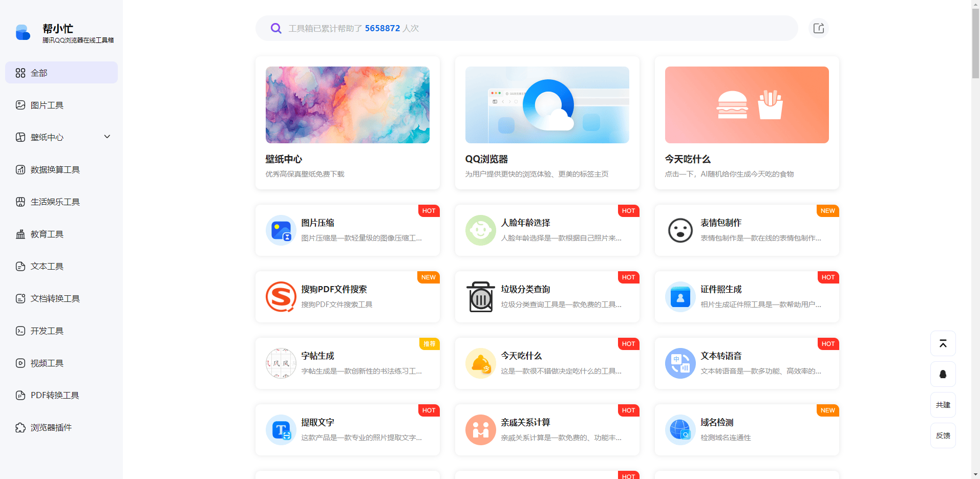Click the 壁纸中心 watercolor banner thumbnail
This screenshot has width=980, height=479.
coord(348,105)
